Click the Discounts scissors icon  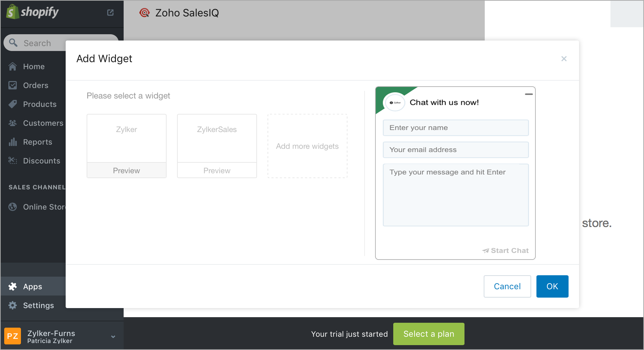[13, 161]
